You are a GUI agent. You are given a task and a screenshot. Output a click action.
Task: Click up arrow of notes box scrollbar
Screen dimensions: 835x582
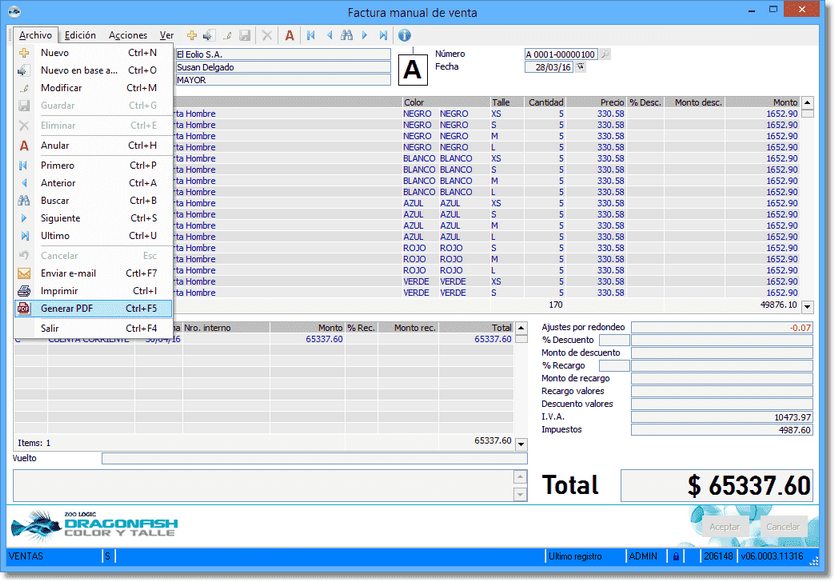520,477
